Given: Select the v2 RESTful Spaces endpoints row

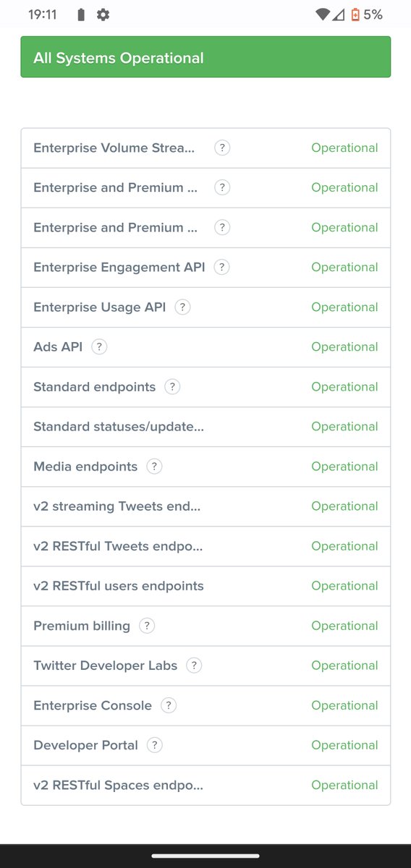Looking at the screenshot, I should pyautogui.click(x=205, y=785).
